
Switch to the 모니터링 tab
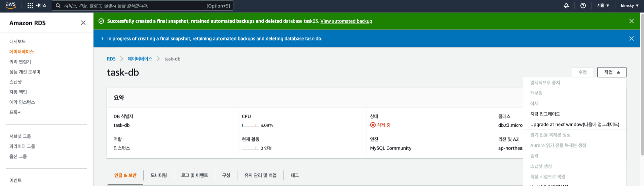[x=159, y=175]
